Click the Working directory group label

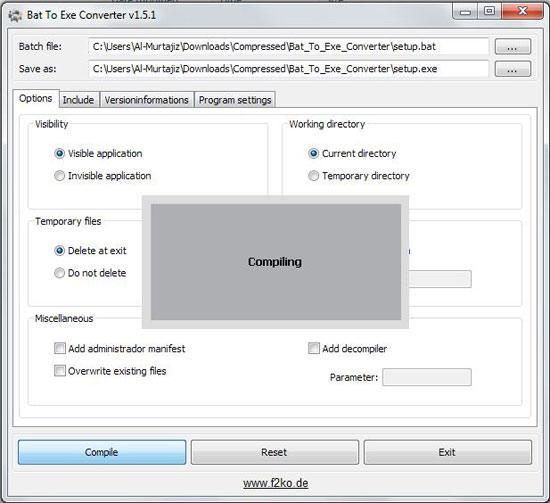tap(327, 124)
